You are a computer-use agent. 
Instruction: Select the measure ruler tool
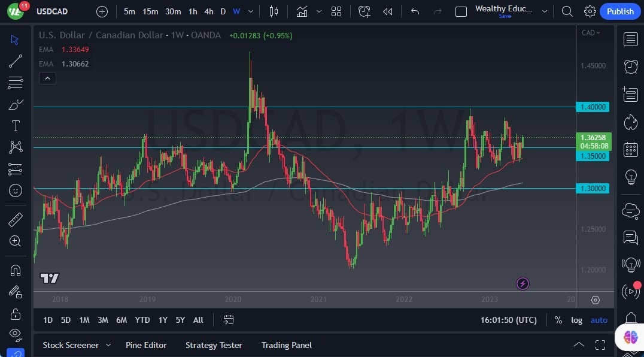click(x=15, y=219)
